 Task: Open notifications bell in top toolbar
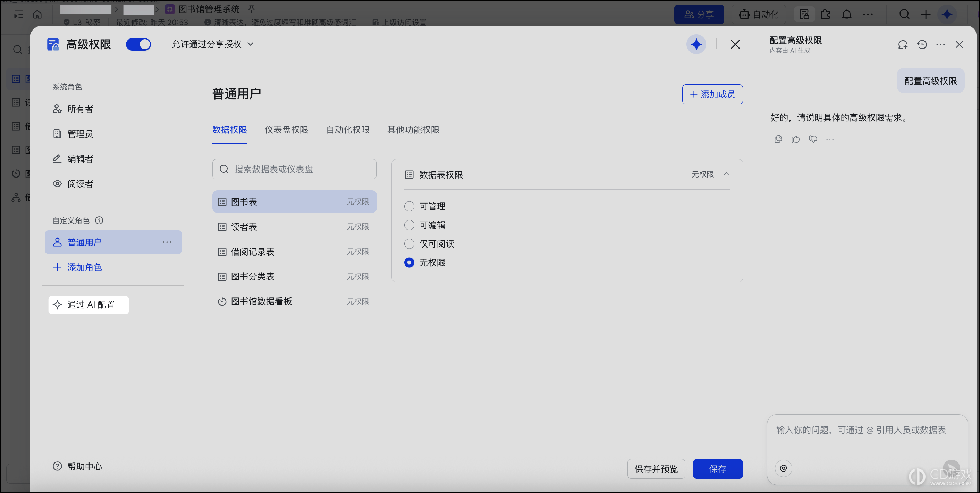coord(846,15)
